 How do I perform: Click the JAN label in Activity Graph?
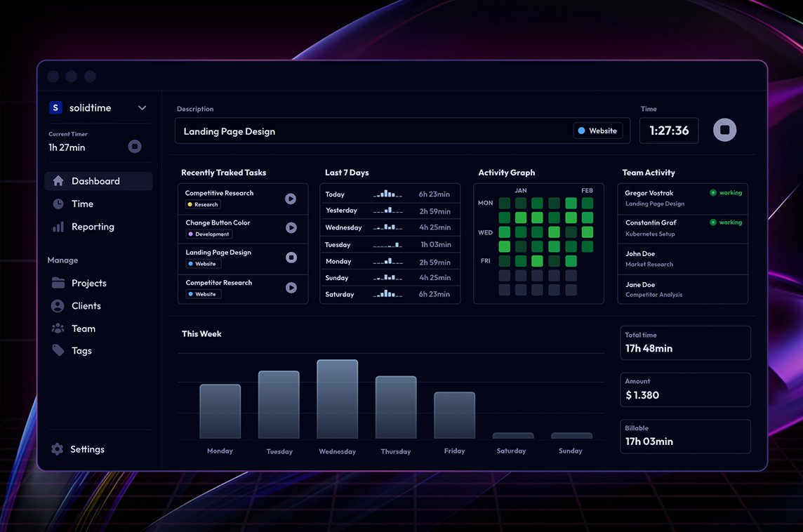click(520, 190)
